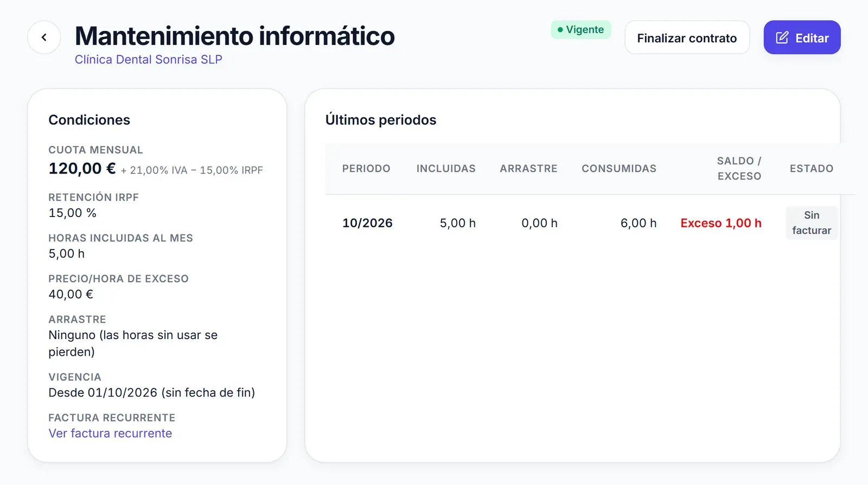Click the Sin facturar status badge
The image size is (868, 485).
tap(812, 223)
